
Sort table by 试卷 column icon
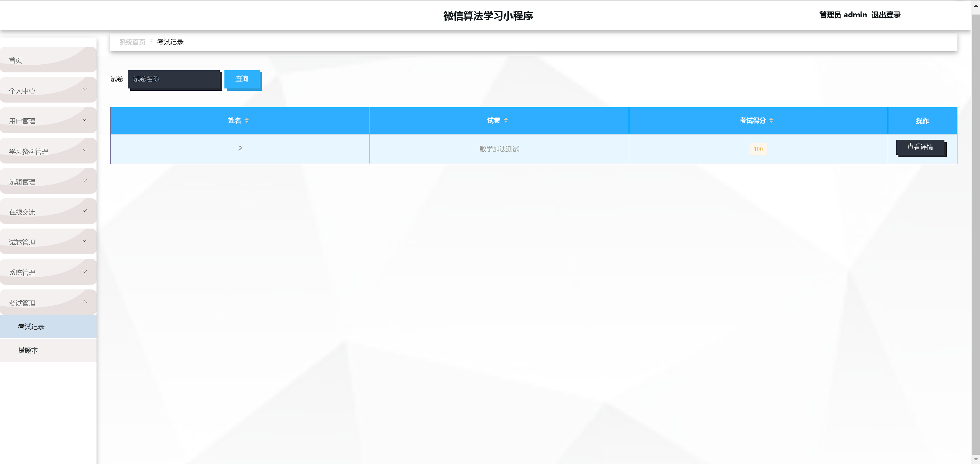(506, 121)
